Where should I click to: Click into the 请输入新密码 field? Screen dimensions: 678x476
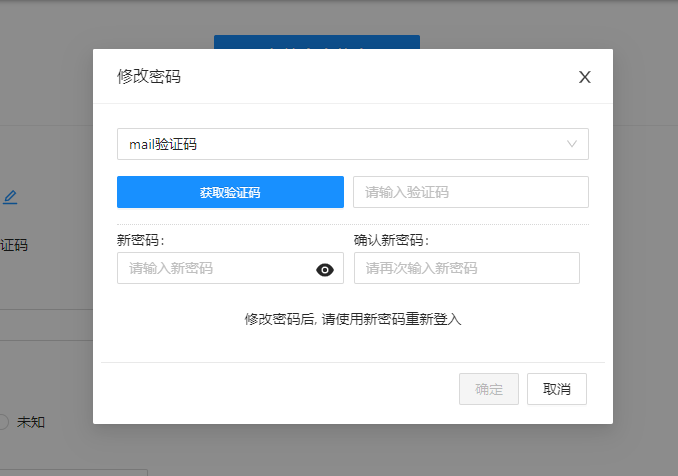tap(215, 268)
